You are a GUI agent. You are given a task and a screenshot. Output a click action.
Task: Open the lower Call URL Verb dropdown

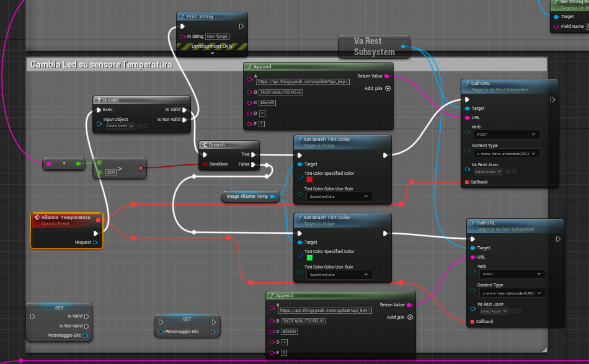click(x=512, y=274)
